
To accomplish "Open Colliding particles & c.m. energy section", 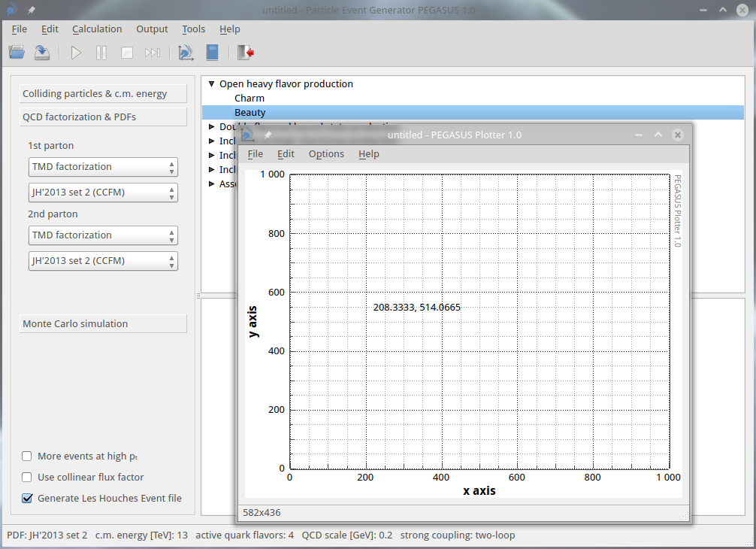I will [x=103, y=94].
